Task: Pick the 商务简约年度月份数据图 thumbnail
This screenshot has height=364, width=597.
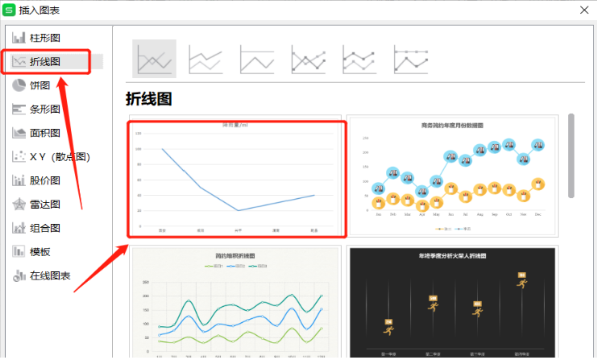Action: tap(453, 176)
